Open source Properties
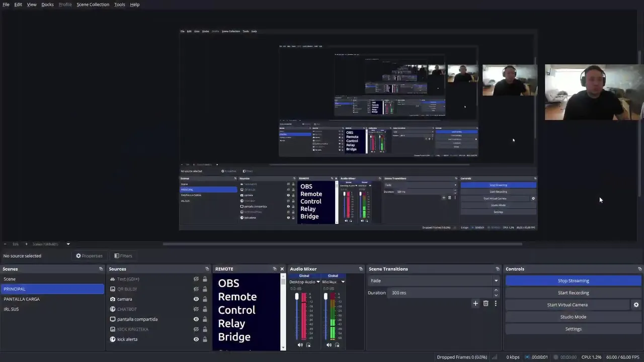Image resolution: width=644 pixels, height=362 pixels. 89,256
